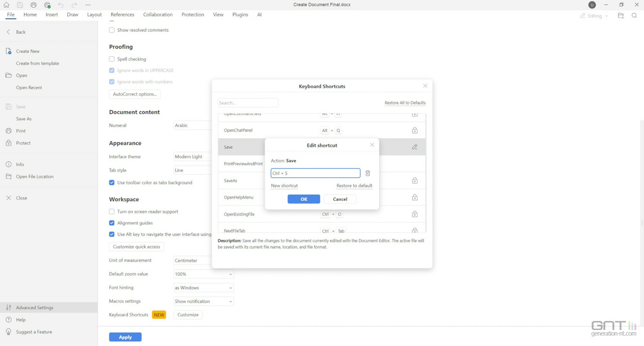Expand the Macros settings dropdown
This screenshot has width=644, height=346.
(204, 301)
